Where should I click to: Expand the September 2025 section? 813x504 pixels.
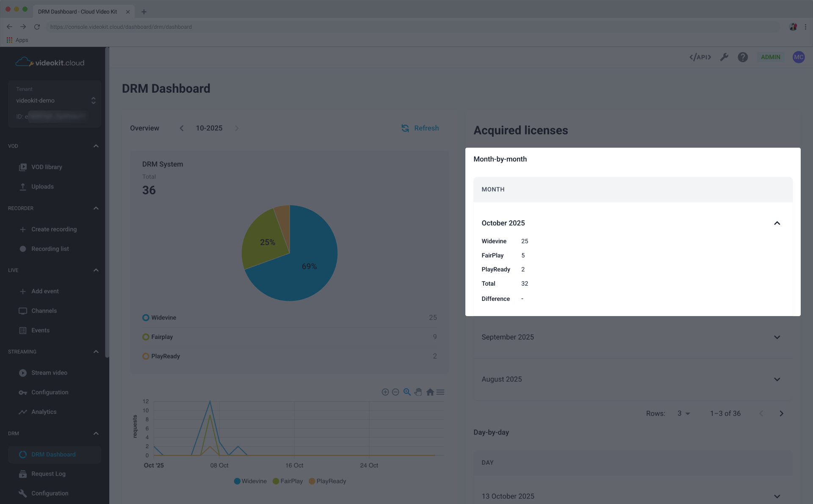pos(777,337)
